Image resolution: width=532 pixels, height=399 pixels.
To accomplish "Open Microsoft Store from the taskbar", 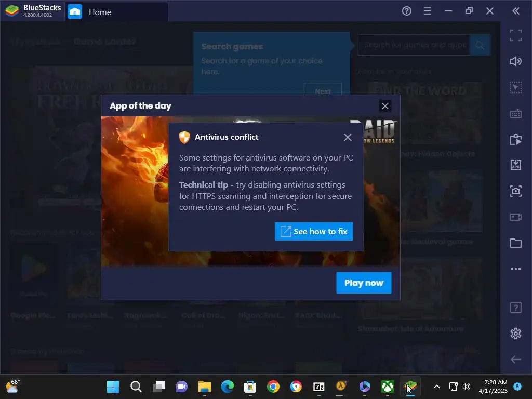I will coord(250,387).
